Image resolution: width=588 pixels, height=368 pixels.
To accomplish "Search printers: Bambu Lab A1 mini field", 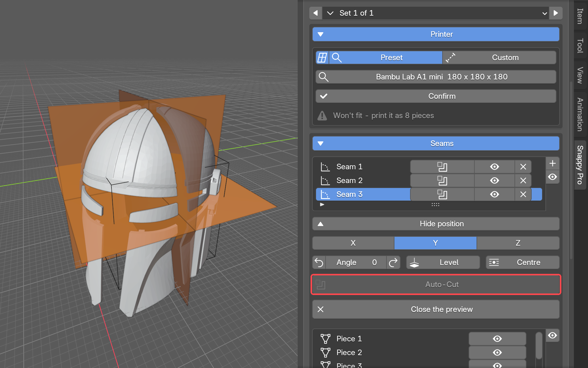I will point(436,77).
